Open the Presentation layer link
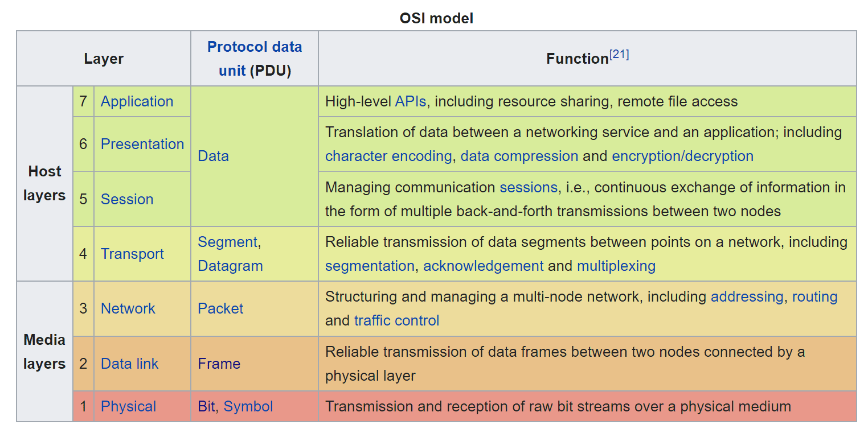This screenshot has width=868, height=441. 142,144
